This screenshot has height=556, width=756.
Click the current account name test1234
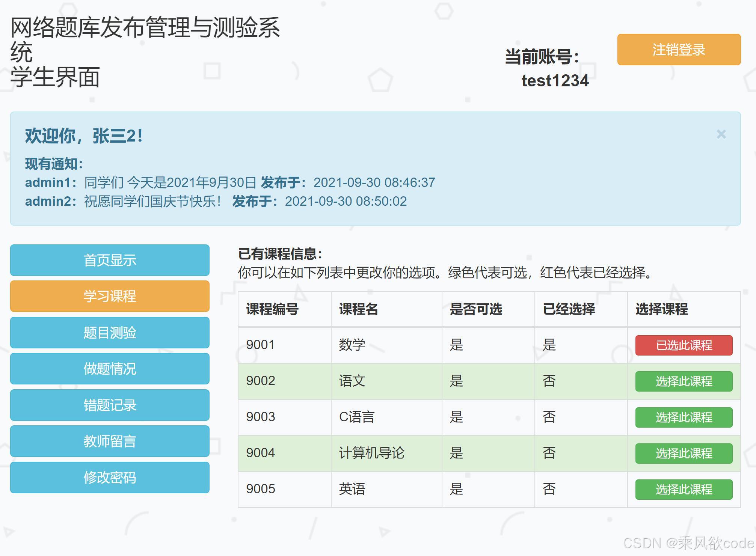555,81
